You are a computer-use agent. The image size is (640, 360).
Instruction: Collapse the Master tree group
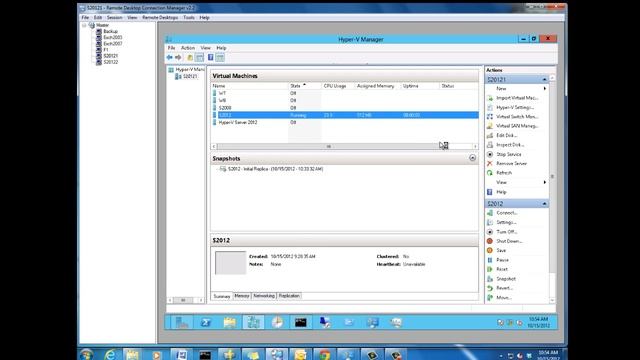84,25
